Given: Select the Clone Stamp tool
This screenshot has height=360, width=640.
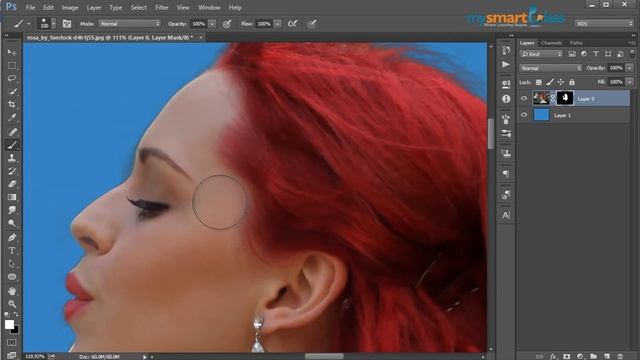Looking at the screenshot, I should pos(12,158).
